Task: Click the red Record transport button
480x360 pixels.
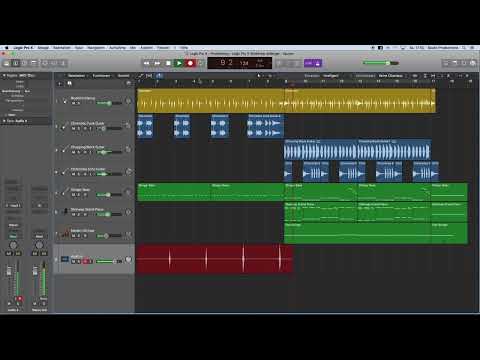Action: click(190, 63)
